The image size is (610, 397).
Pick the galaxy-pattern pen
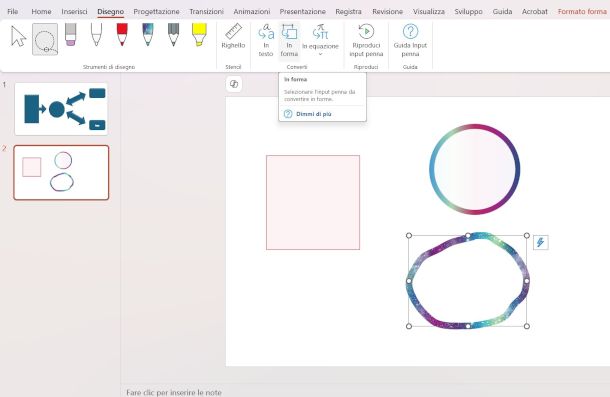pyautogui.click(x=148, y=35)
